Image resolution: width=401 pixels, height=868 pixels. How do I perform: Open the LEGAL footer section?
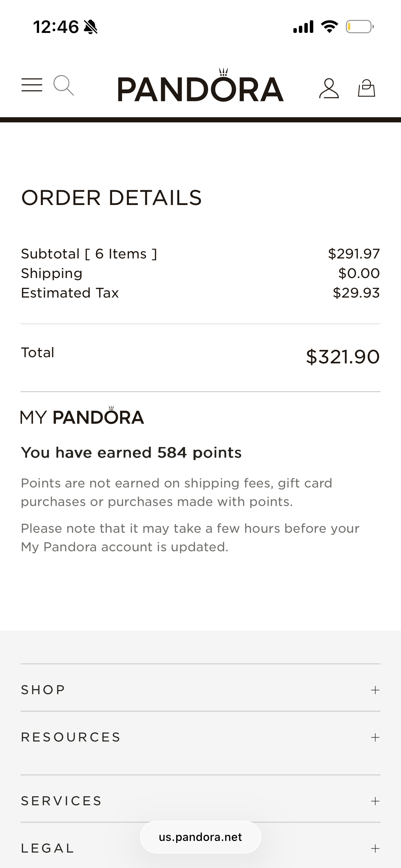(48, 848)
